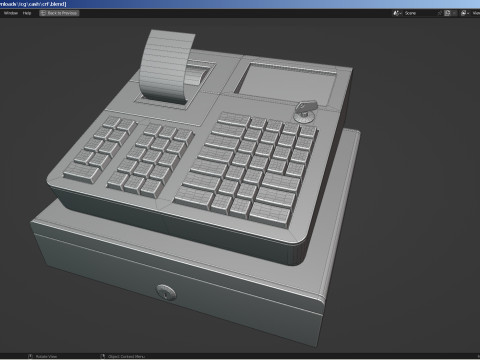Click the new scene icon
Screen dimensions: 480x360
(447, 13)
